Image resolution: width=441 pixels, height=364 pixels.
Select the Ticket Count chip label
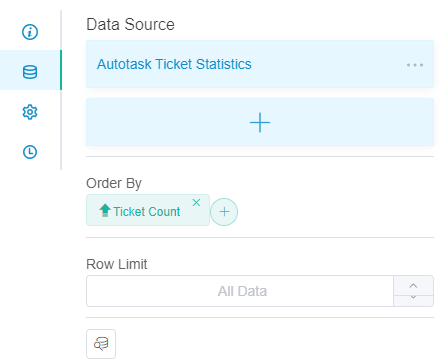tap(147, 211)
